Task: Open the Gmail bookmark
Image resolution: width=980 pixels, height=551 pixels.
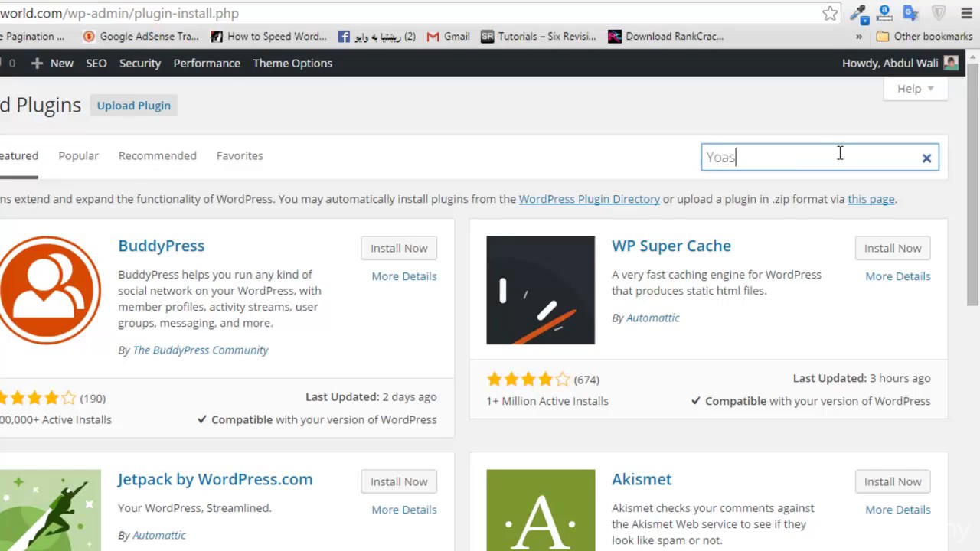Action: click(x=449, y=36)
